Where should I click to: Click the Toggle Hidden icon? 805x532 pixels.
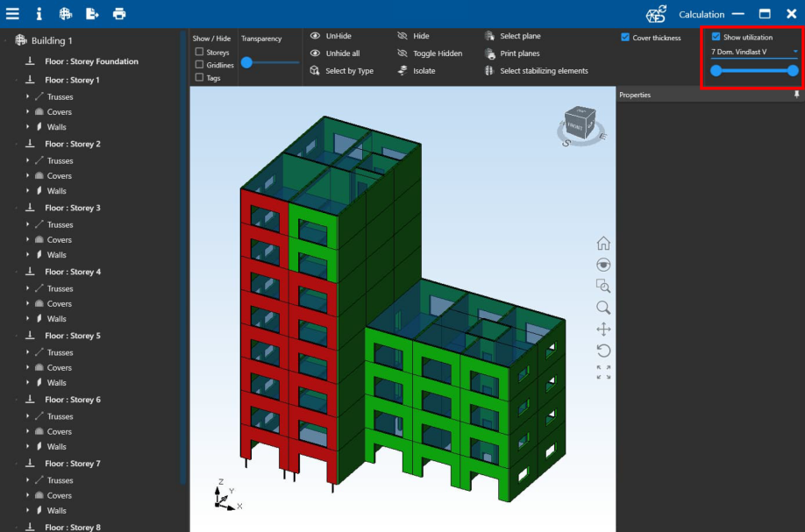[402, 53]
